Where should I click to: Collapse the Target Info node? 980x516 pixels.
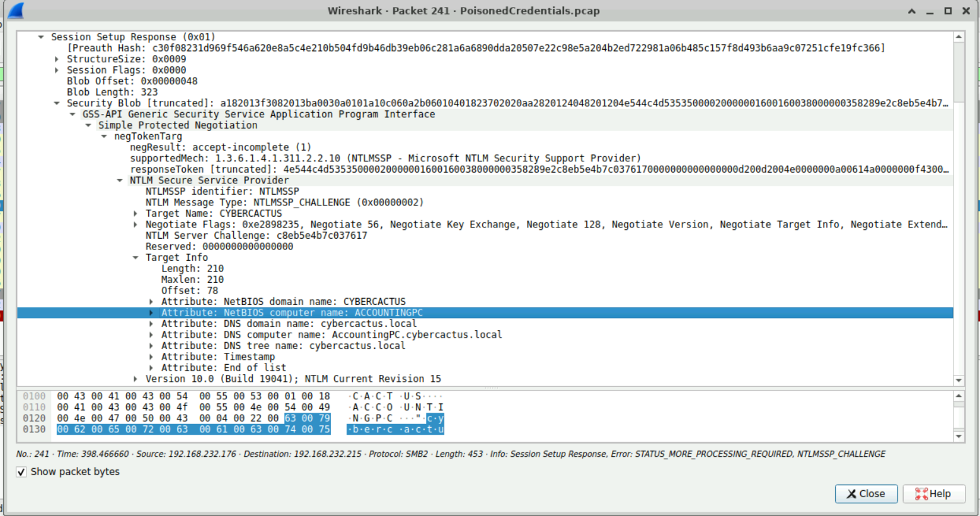(x=135, y=258)
